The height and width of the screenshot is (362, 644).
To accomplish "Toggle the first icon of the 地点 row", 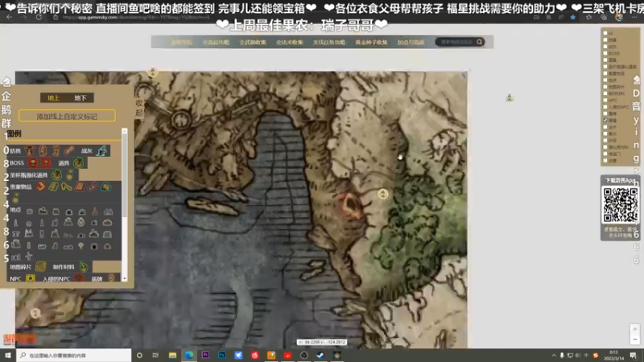I will tap(30, 212).
